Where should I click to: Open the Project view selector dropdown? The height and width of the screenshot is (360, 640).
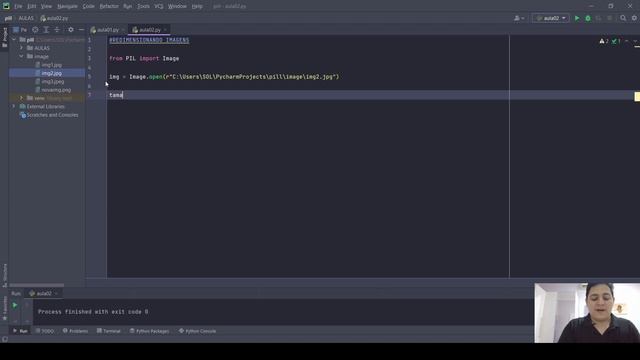pyautogui.click(x=20, y=30)
